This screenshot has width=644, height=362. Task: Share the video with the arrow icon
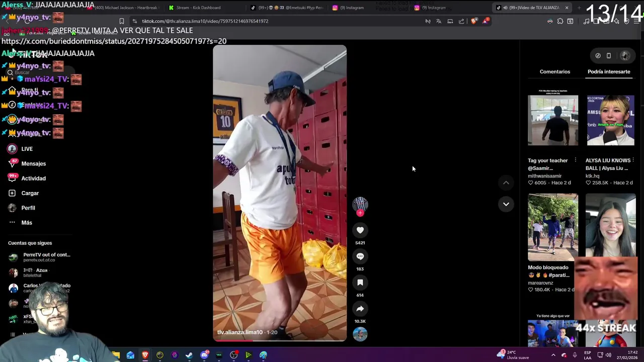pos(360,309)
